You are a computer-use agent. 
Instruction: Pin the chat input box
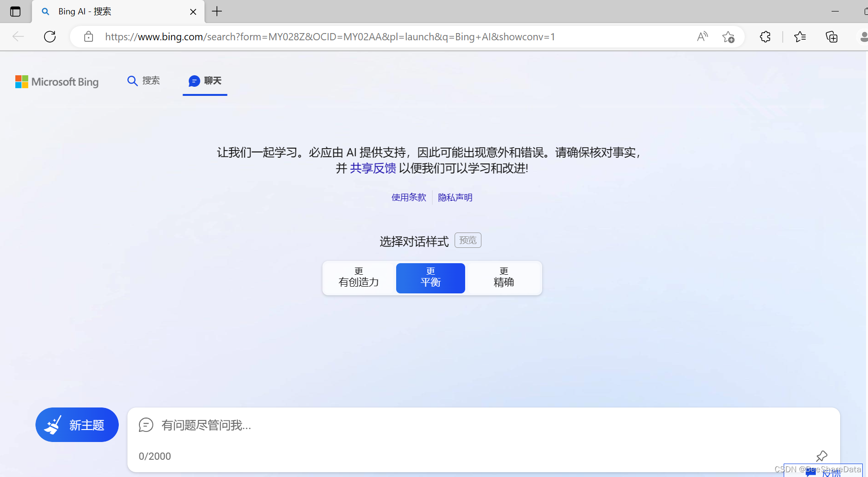pos(822,456)
